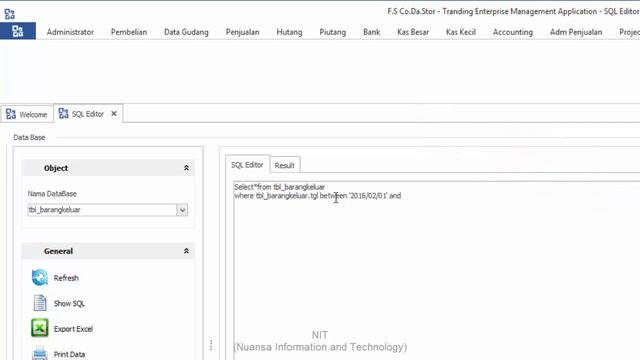This screenshot has height=360, width=640.
Task: Open the Kas Kecil menu
Action: (x=461, y=32)
